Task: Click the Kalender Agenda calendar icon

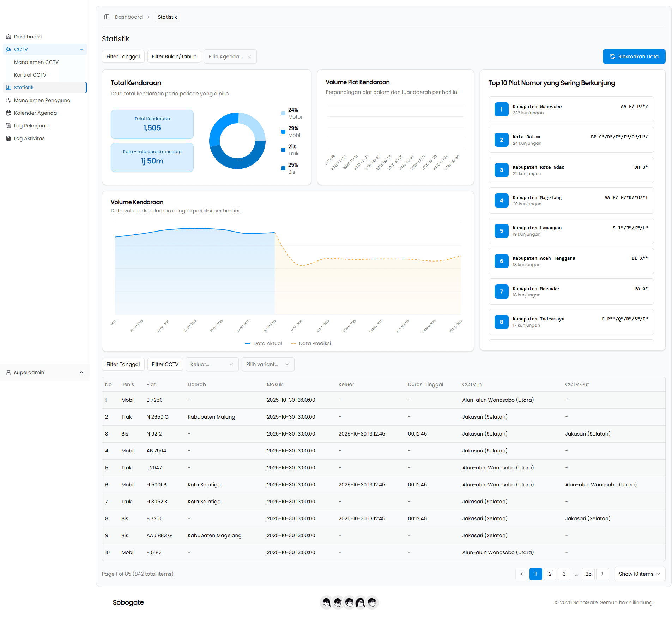Action: pyautogui.click(x=8, y=113)
